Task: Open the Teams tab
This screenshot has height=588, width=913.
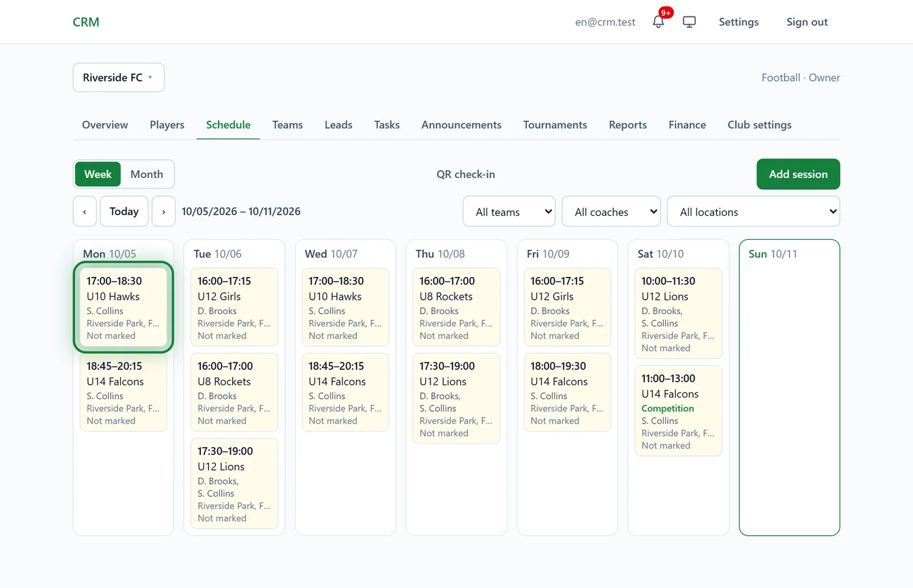Action: point(288,125)
